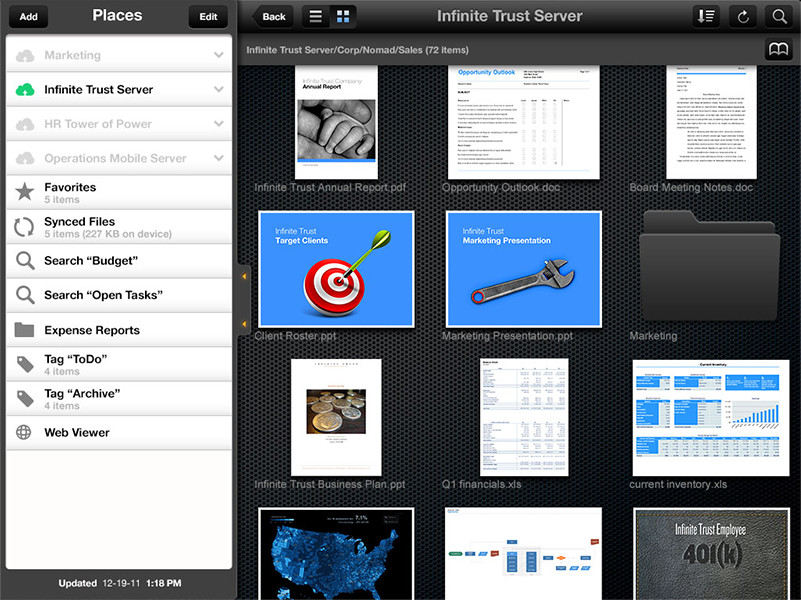Open the bookmarks book icon

[778, 50]
